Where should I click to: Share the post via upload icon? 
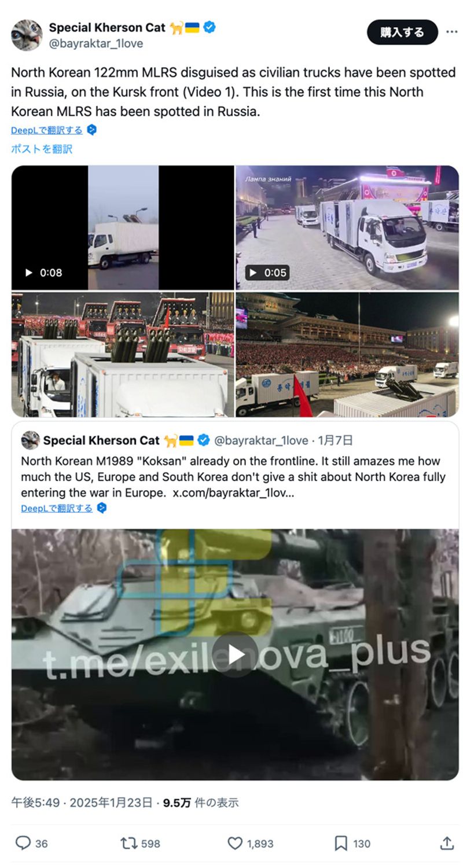coord(446,843)
